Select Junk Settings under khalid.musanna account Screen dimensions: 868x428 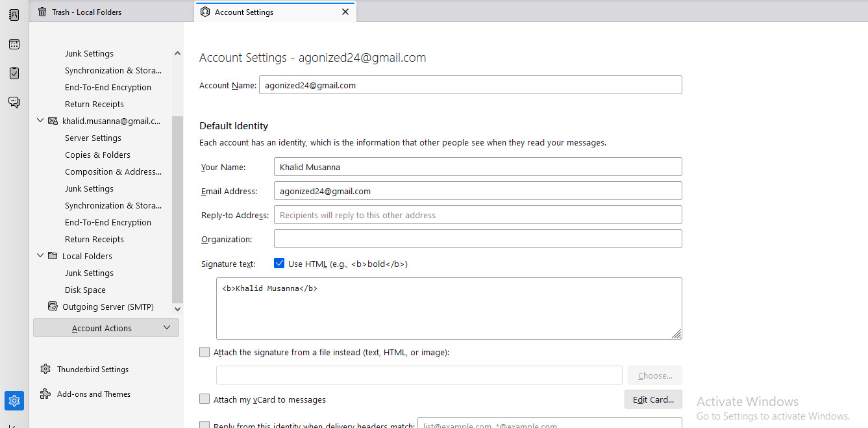point(89,188)
